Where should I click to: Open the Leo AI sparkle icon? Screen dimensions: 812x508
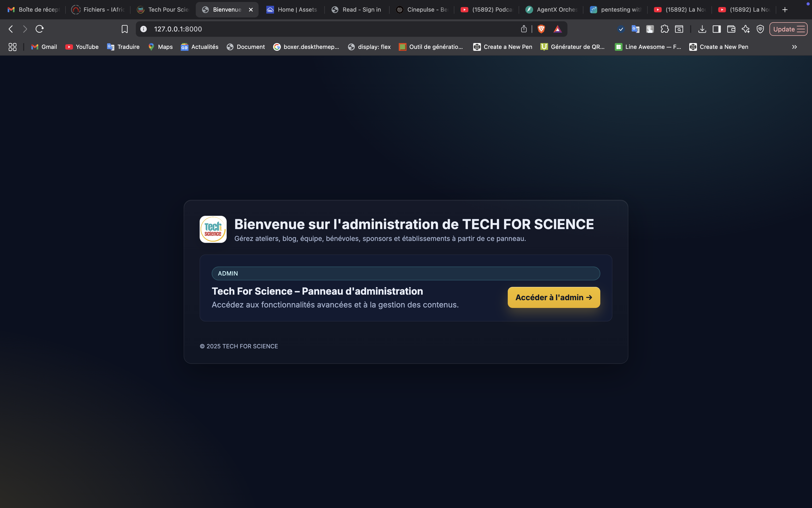746,29
